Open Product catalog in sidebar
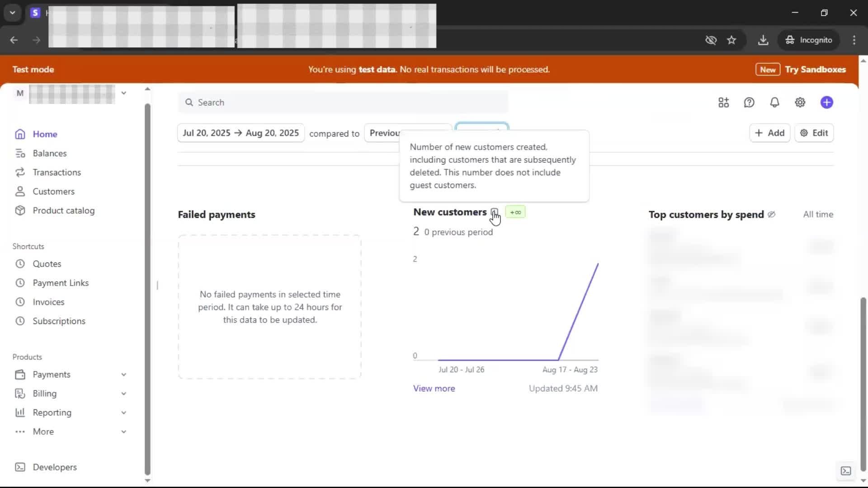This screenshot has width=868, height=488. 63,211
